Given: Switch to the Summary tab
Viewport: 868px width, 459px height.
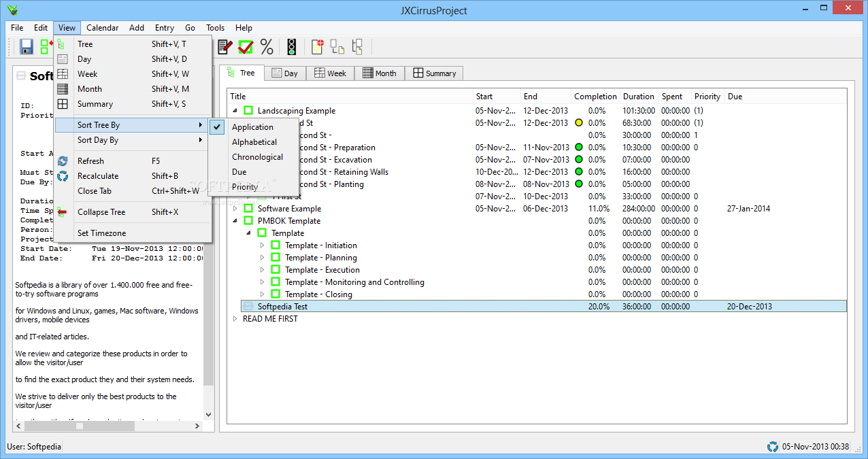Looking at the screenshot, I should tap(434, 73).
